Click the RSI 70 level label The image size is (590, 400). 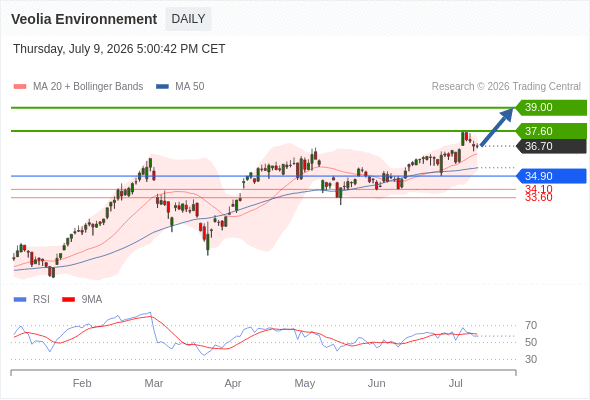click(531, 325)
